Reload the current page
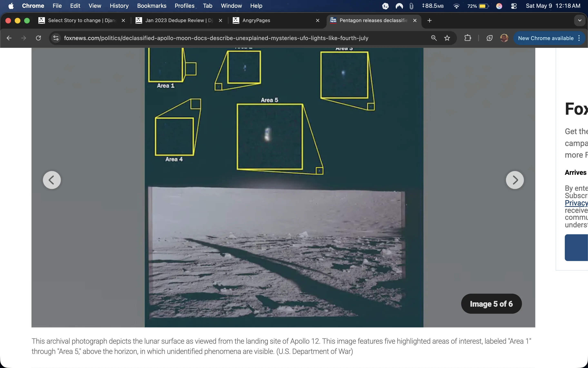Image resolution: width=588 pixels, height=368 pixels. [38, 38]
